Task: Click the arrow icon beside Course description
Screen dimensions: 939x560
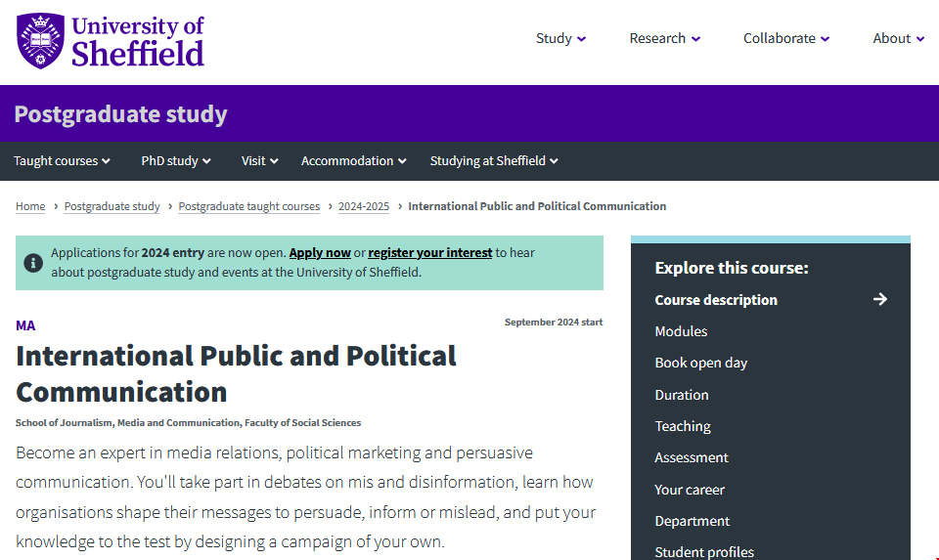Action: click(x=879, y=300)
